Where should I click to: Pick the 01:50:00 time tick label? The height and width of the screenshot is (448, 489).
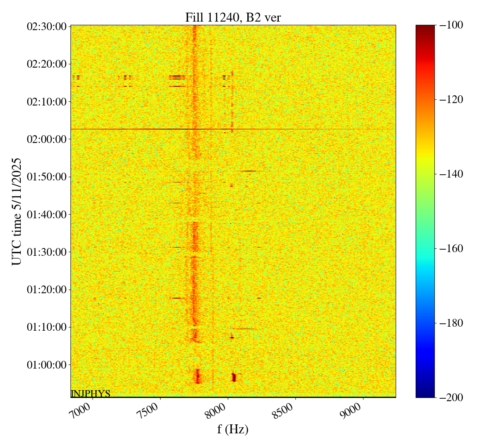coord(46,177)
